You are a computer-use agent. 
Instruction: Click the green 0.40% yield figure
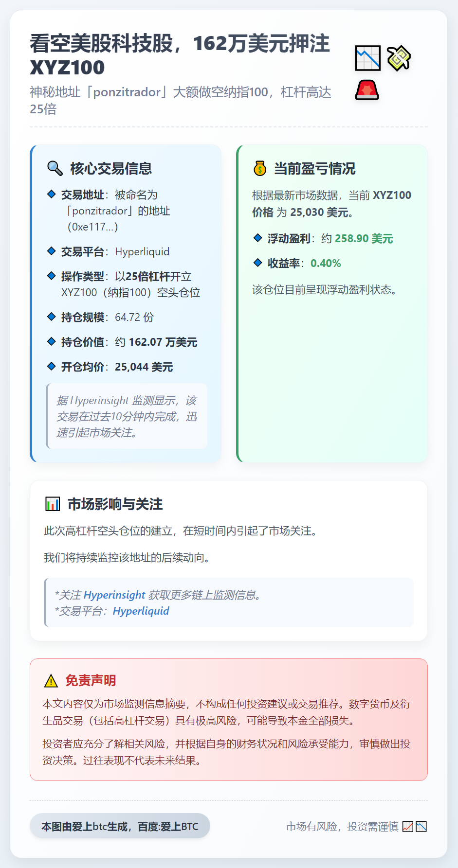point(326,263)
